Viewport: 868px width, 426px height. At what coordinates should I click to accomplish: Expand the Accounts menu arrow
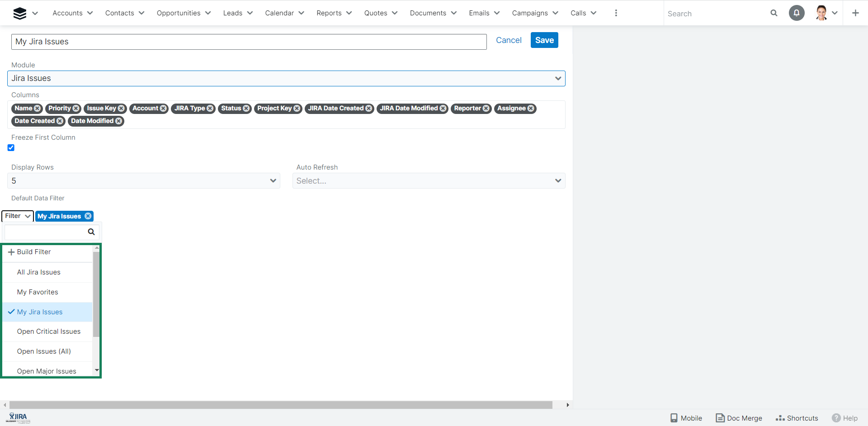tap(90, 13)
